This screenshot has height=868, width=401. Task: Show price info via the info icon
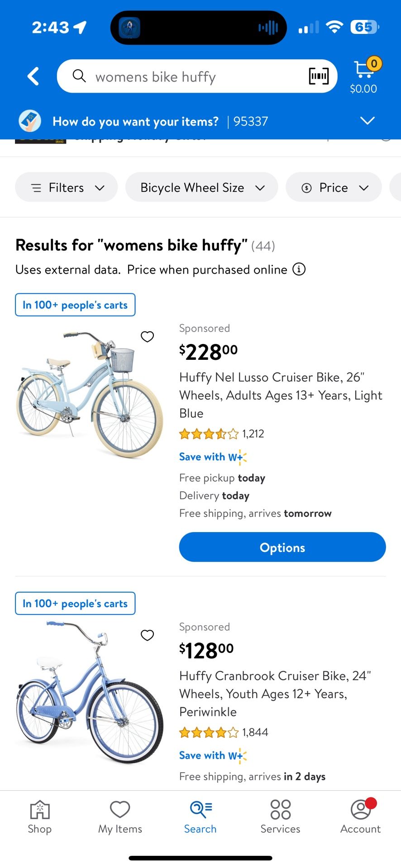(299, 269)
